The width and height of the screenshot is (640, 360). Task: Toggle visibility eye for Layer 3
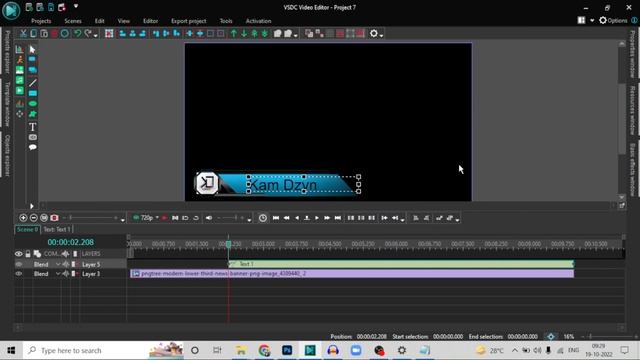click(19, 274)
